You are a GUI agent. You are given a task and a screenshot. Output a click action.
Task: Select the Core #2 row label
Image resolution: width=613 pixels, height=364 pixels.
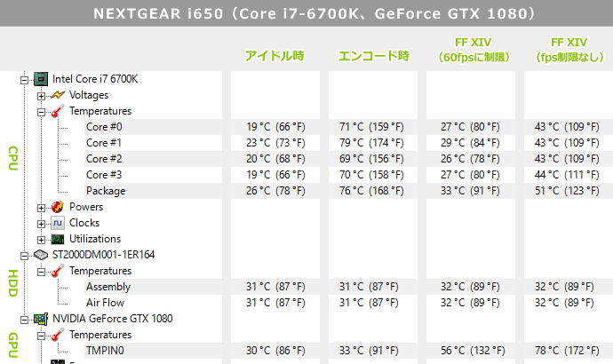click(x=104, y=159)
